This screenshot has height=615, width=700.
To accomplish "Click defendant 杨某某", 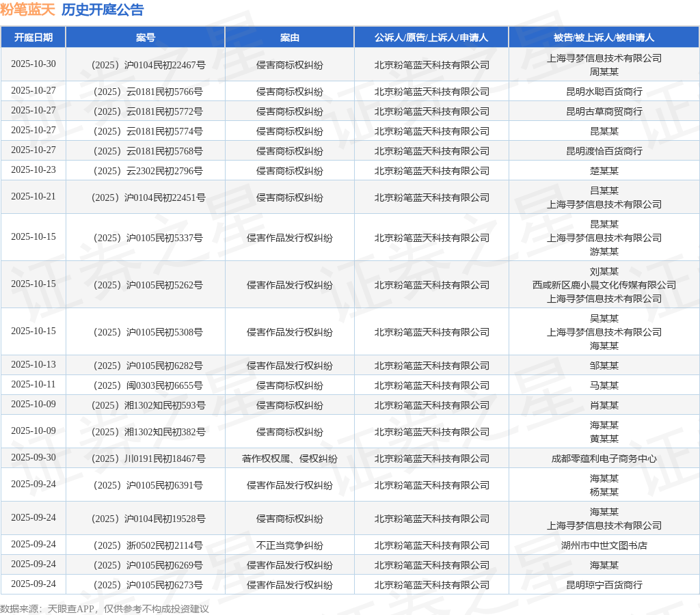I will (604, 492).
